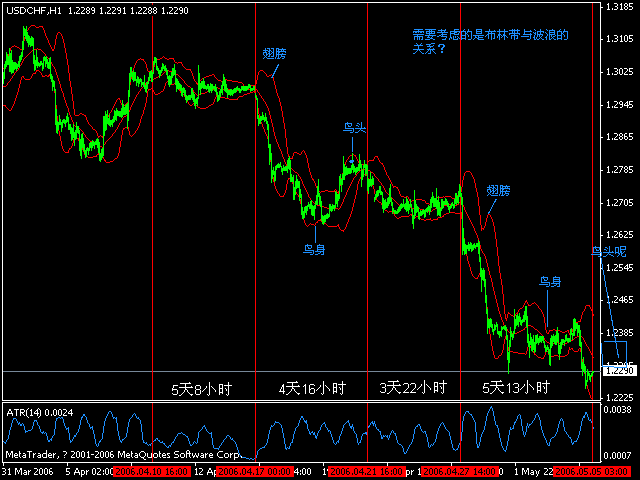Image resolution: width=640 pixels, height=480 pixels.
Task: Click the MetaTrader copyright text in ATR pane
Action: pyautogui.click(x=122, y=454)
